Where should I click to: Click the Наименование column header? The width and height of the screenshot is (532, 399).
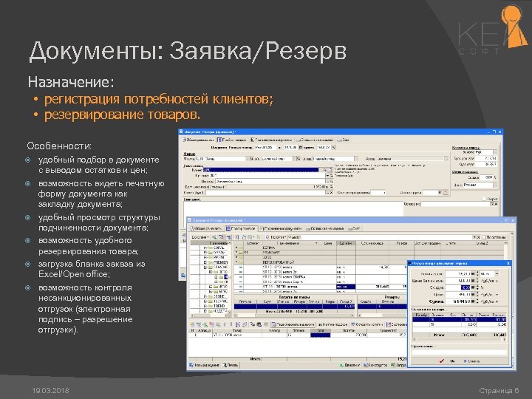pos(288,243)
